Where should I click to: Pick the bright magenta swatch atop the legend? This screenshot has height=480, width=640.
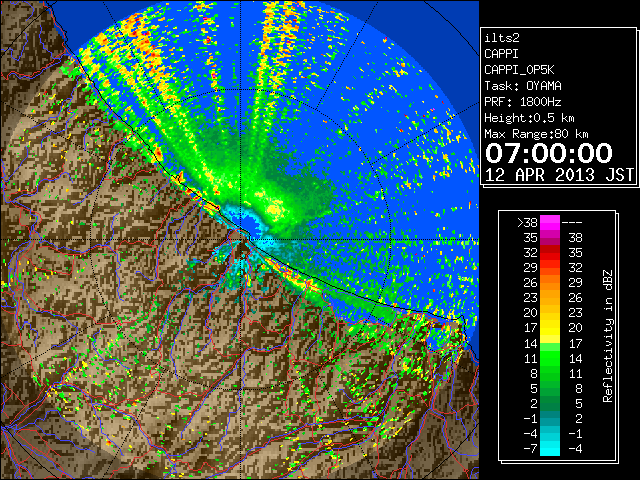(x=550, y=222)
